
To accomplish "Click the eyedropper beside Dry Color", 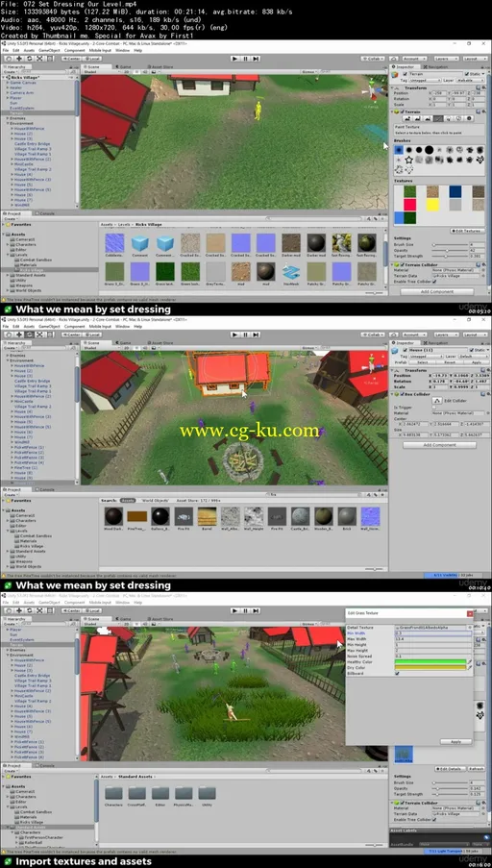I will [x=470, y=668].
